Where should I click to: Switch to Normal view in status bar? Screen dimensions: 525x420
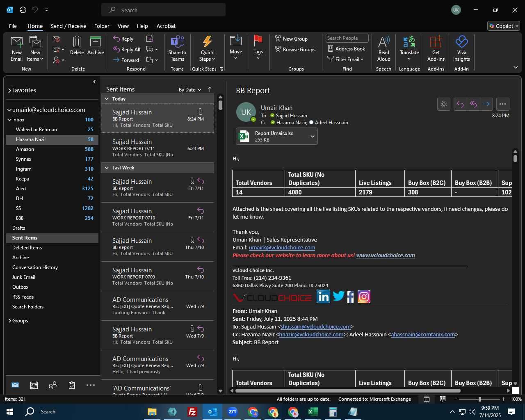(427, 399)
